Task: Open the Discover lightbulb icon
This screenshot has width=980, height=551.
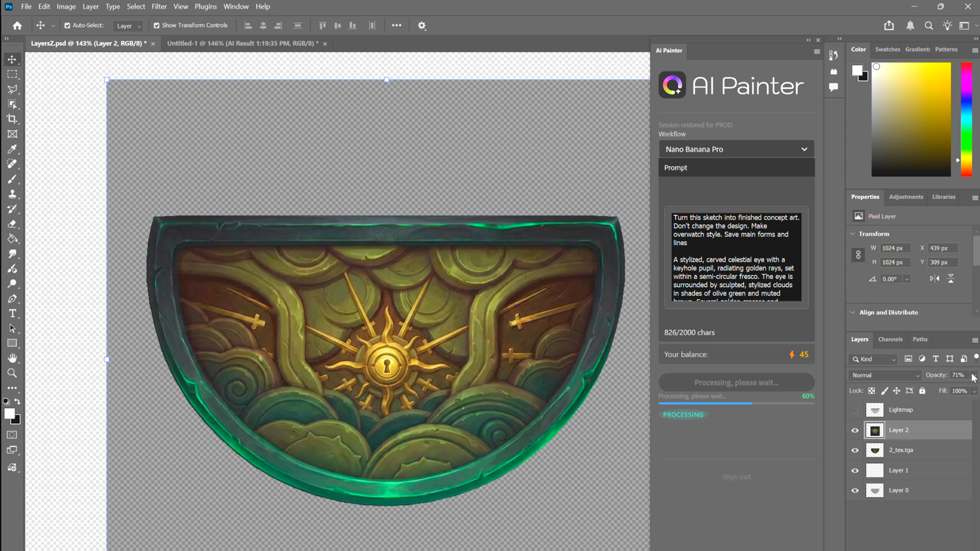Action: click(x=948, y=26)
